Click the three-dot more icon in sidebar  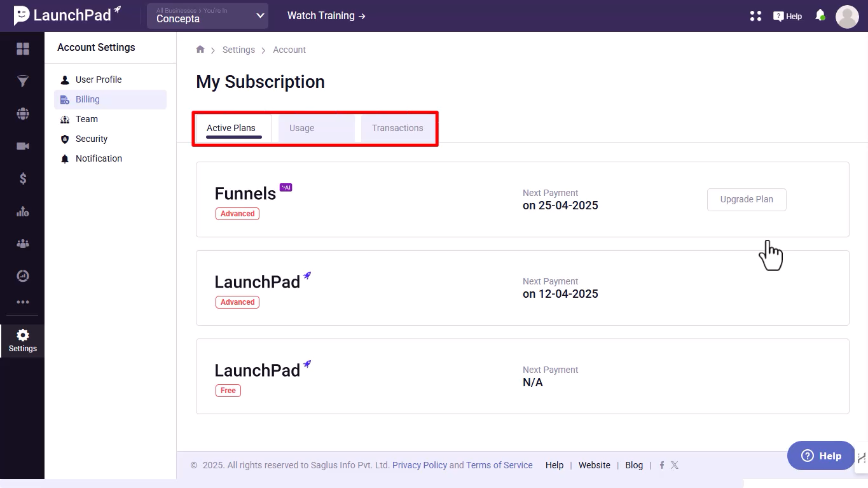click(23, 302)
